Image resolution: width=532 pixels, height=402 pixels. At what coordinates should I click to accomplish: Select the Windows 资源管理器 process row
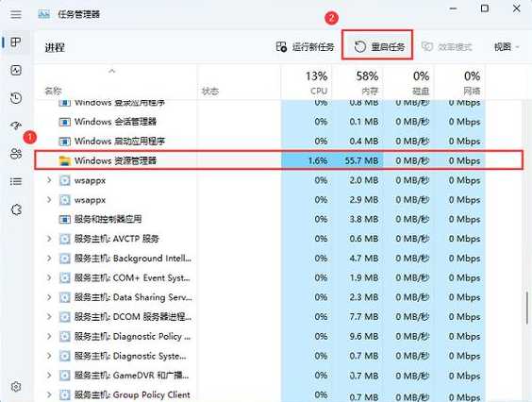[278, 160]
